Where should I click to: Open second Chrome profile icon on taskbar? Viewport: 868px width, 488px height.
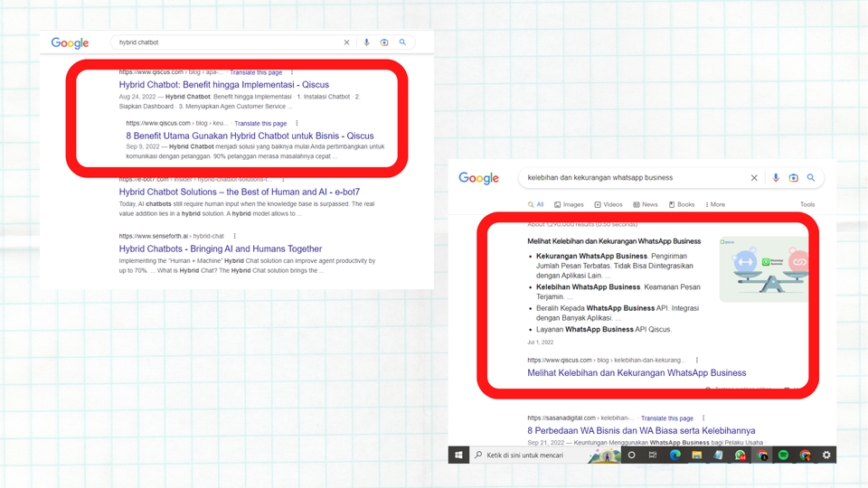806,455
